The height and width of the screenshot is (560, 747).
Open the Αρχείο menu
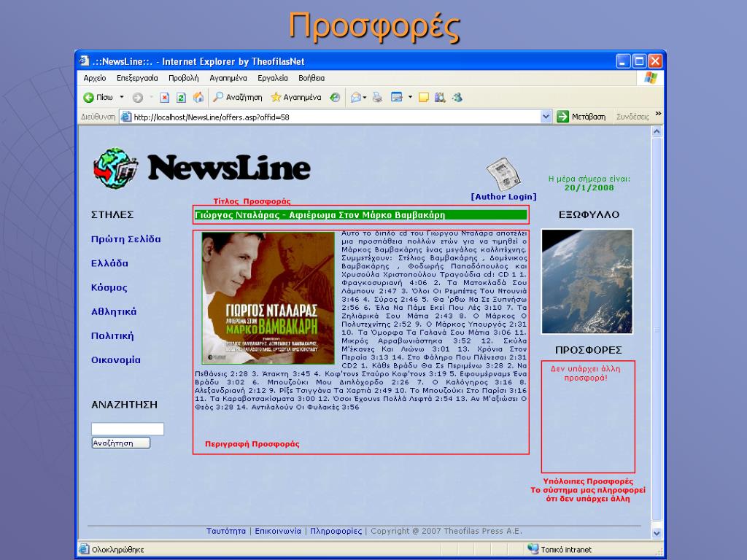point(95,78)
